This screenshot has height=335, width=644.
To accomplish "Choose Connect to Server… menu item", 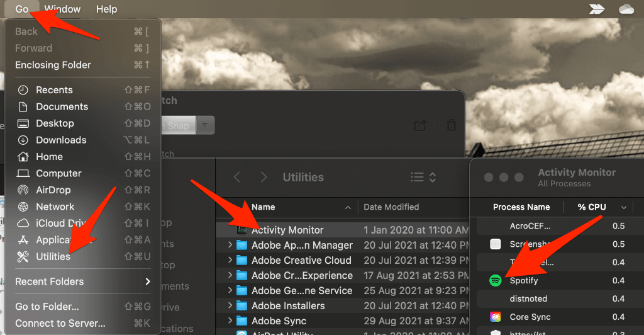I will (x=82, y=324).
